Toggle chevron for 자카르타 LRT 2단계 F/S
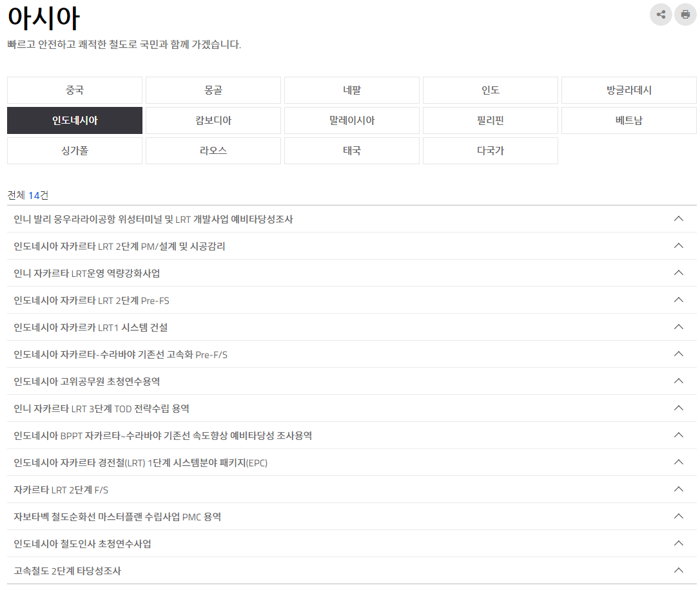The height and width of the screenshot is (590, 700). click(679, 490)
